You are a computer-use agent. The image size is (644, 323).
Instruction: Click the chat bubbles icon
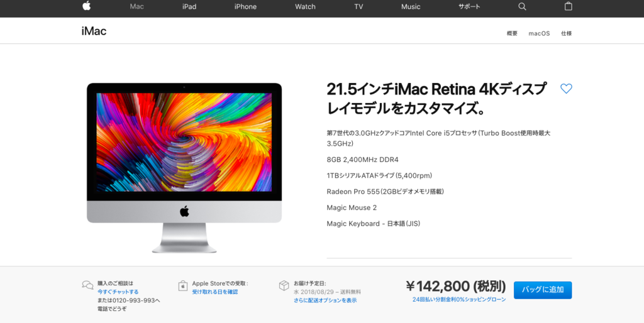click(x=87, y=285)
